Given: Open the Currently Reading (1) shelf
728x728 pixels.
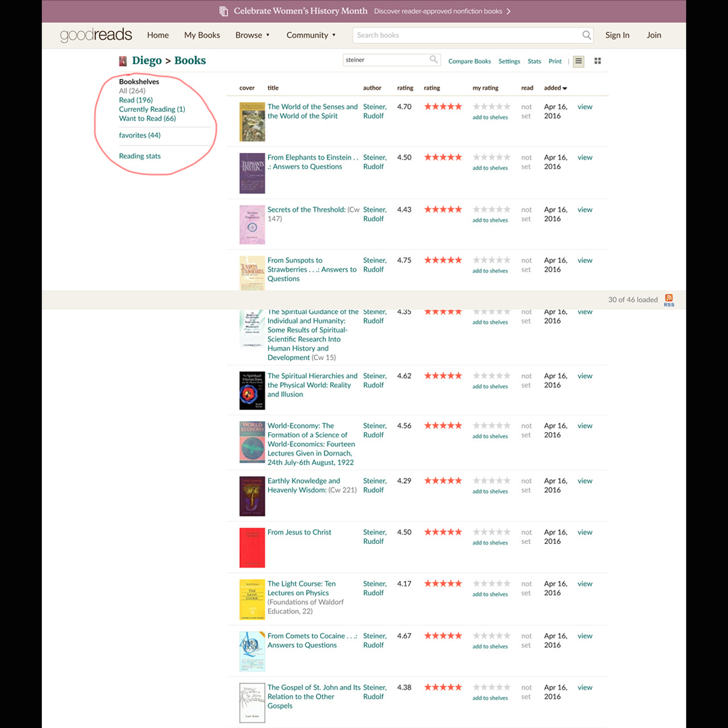Looking at the screenshot, I should [x=152, y=109].
